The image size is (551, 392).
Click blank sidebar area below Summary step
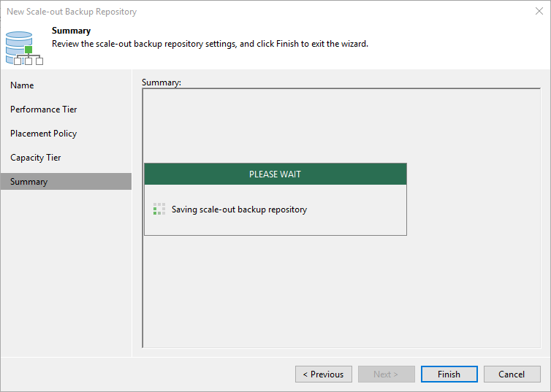pyautogui.click(x=66, y=270)
